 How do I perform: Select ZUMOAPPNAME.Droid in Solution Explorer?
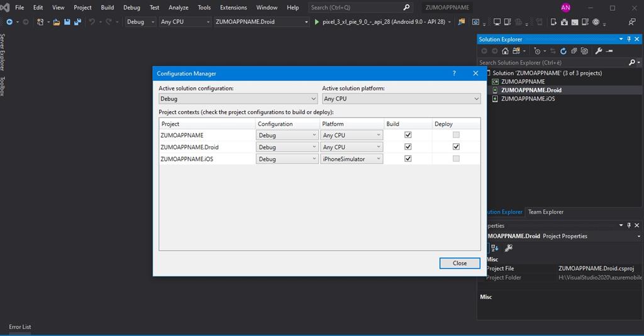(x=531, y=90)
